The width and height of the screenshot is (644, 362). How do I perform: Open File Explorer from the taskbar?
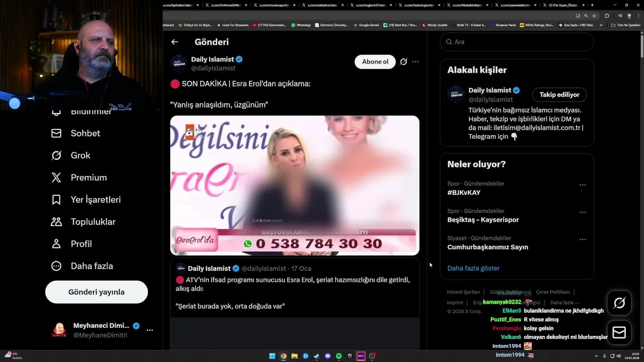(294, 356)
